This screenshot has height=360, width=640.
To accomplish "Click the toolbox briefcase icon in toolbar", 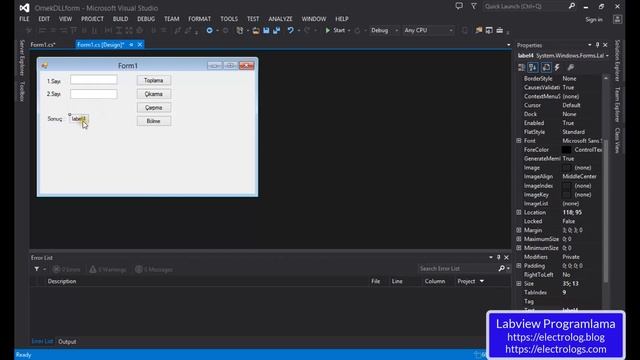I will pyautogui.click(x=500, y=30).
